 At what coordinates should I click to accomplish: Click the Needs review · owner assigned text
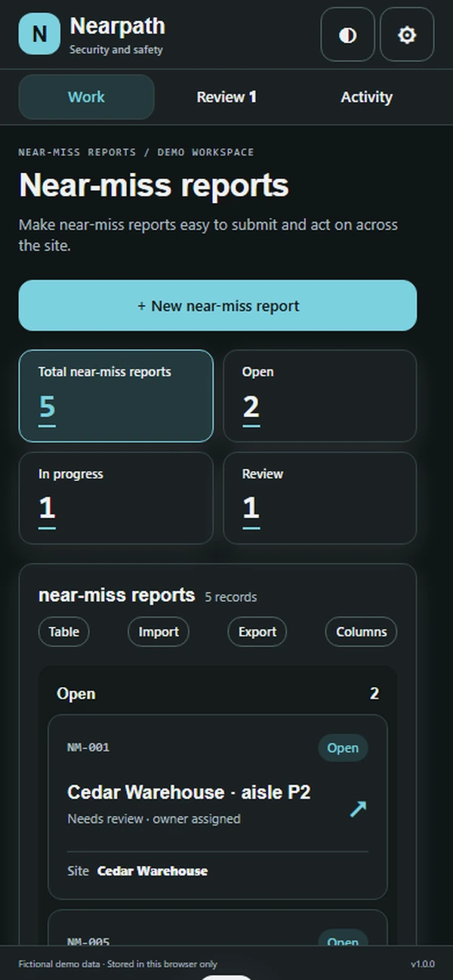[x=154, y=818]
